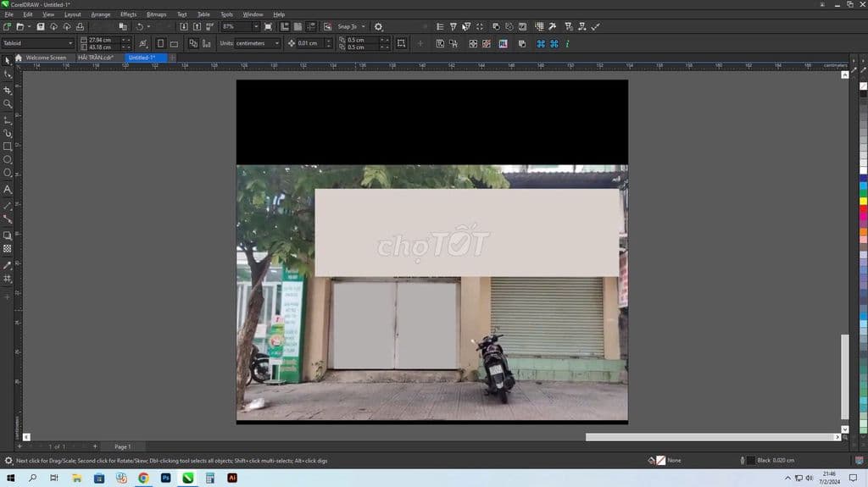
Task: Click the Save disk icon
Action: pyautogui.click(x=41, y=26)
